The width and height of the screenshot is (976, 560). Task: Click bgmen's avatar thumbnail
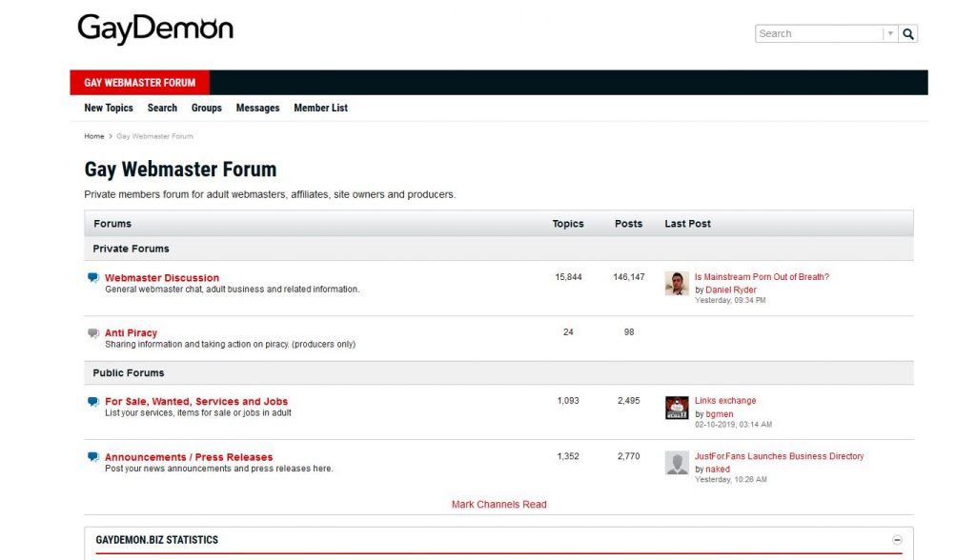pyautogui.click(x=677, y=408)
